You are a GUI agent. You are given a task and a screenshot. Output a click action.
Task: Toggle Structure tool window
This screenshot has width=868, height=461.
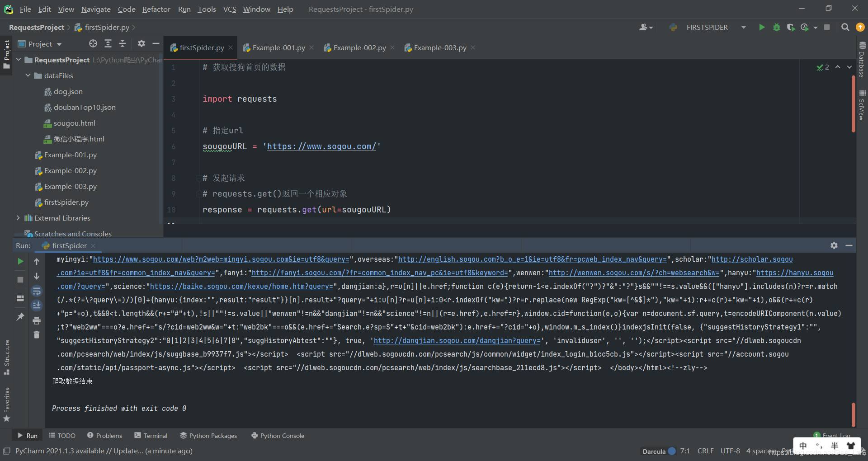pyautogui.click(x=6, y=357)
